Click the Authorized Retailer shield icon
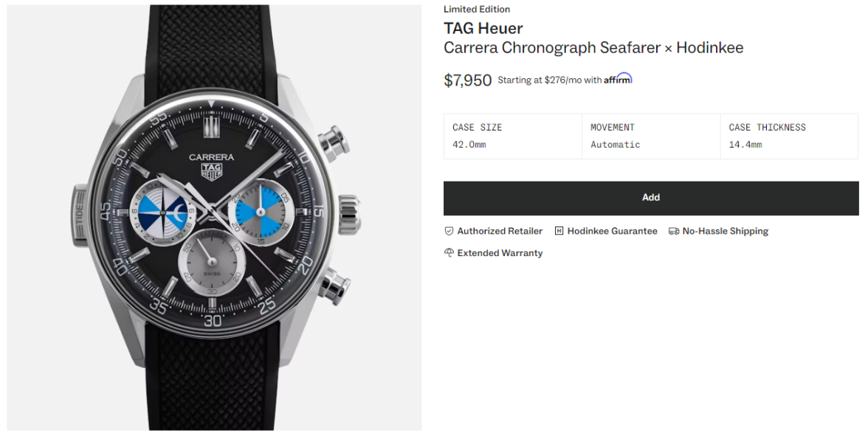The image size is (868, 436). click(449, 231)
